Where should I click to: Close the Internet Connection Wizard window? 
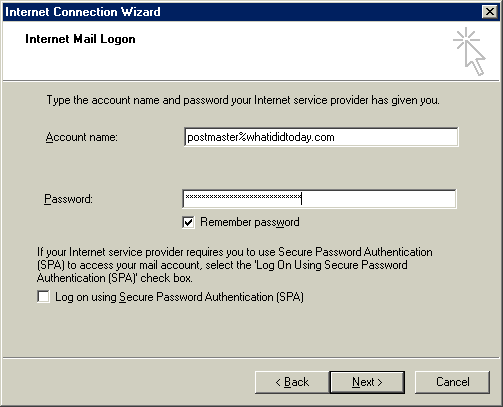490,12
